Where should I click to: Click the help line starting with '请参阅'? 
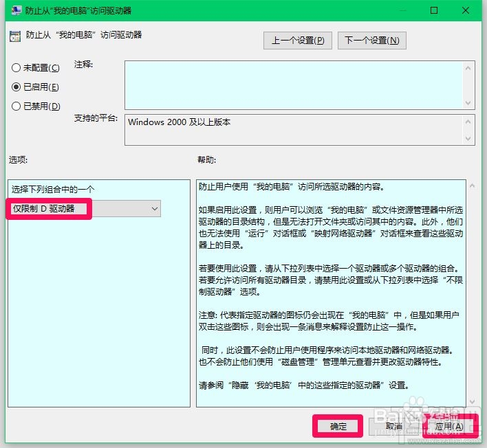click(304, 385)
